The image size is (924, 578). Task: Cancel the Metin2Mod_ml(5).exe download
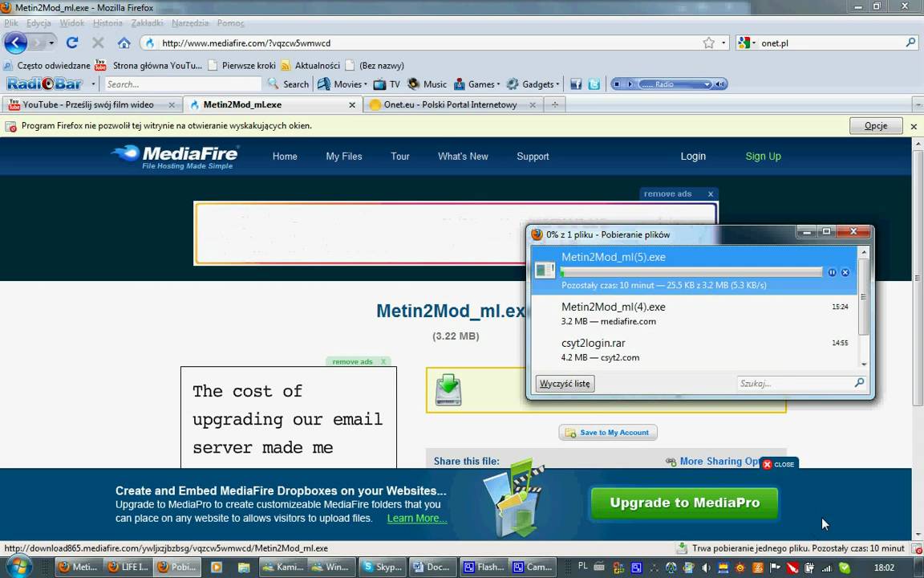[x=845, y=272]
